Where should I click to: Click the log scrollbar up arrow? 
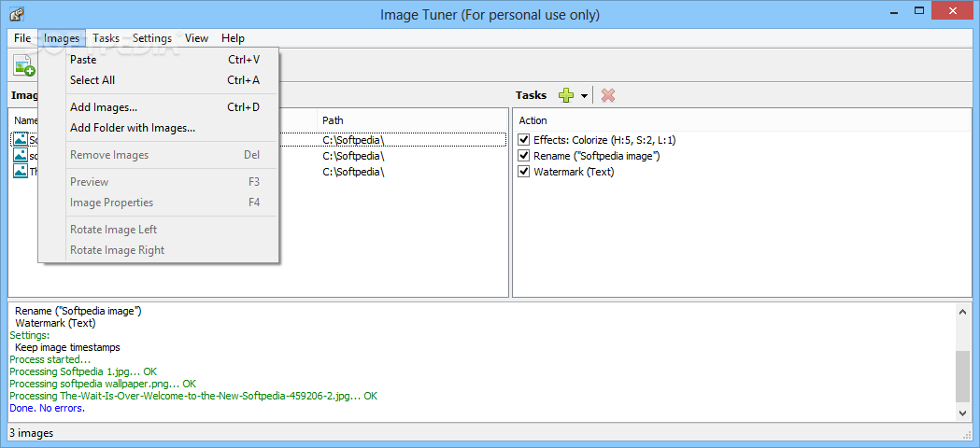pyautogui.click(x=962, y=311)
